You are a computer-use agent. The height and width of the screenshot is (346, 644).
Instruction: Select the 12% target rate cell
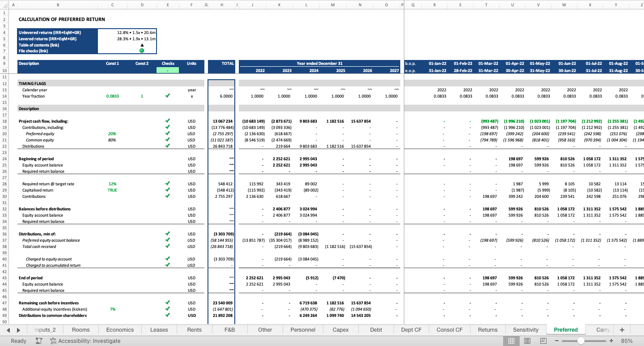click(112, 184)
